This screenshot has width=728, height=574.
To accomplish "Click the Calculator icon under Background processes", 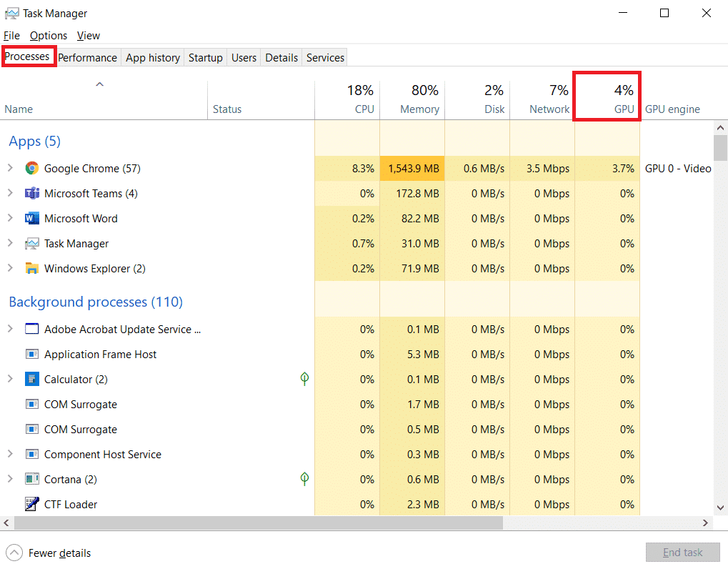I will pos(31,379).
